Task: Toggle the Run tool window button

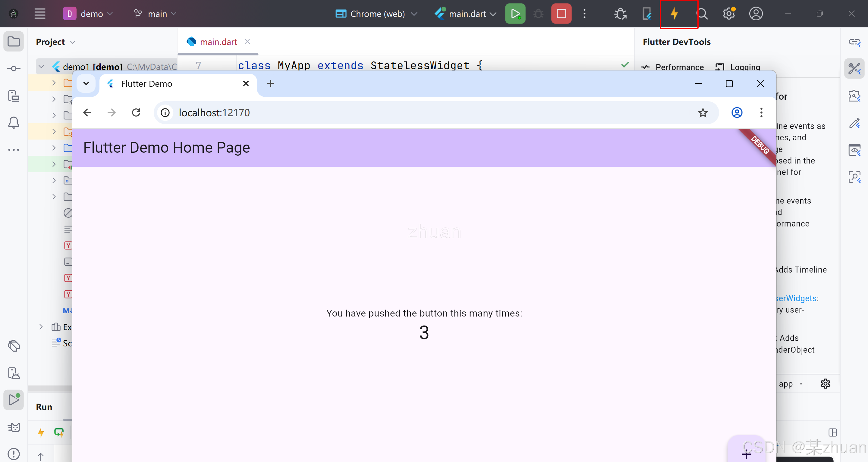Action: tap(14, 400)
